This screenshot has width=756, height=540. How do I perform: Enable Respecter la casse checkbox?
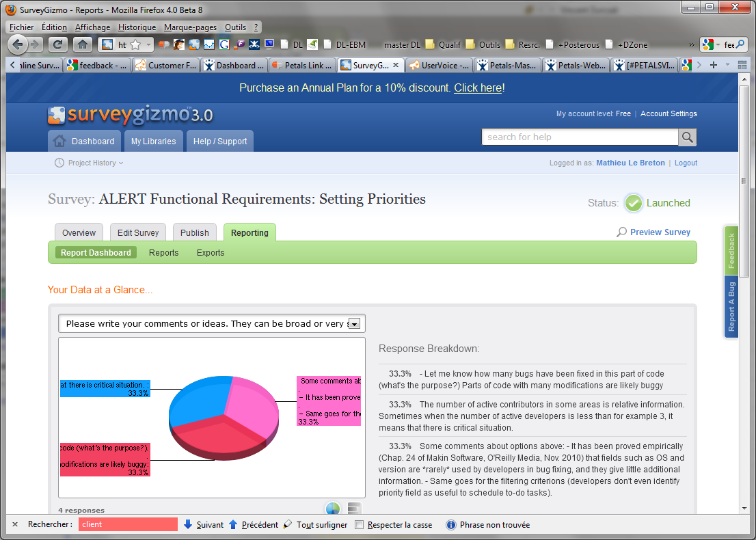[x=360, y=525]
